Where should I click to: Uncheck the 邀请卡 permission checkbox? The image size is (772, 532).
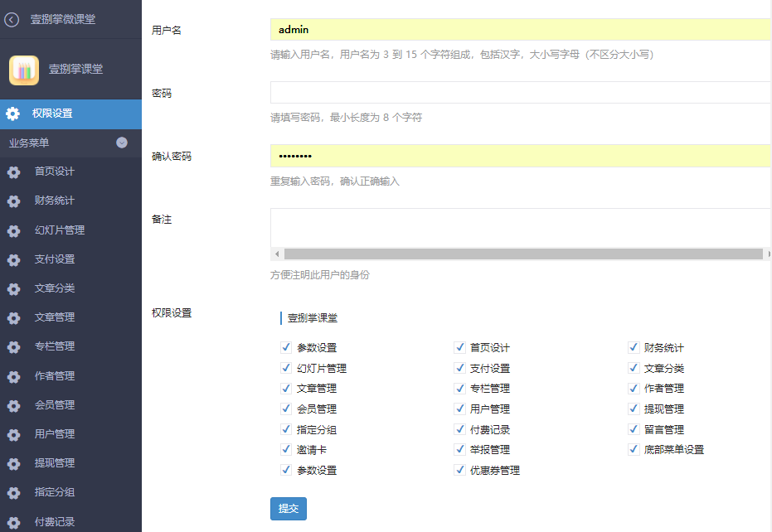[x=286, y=449]
